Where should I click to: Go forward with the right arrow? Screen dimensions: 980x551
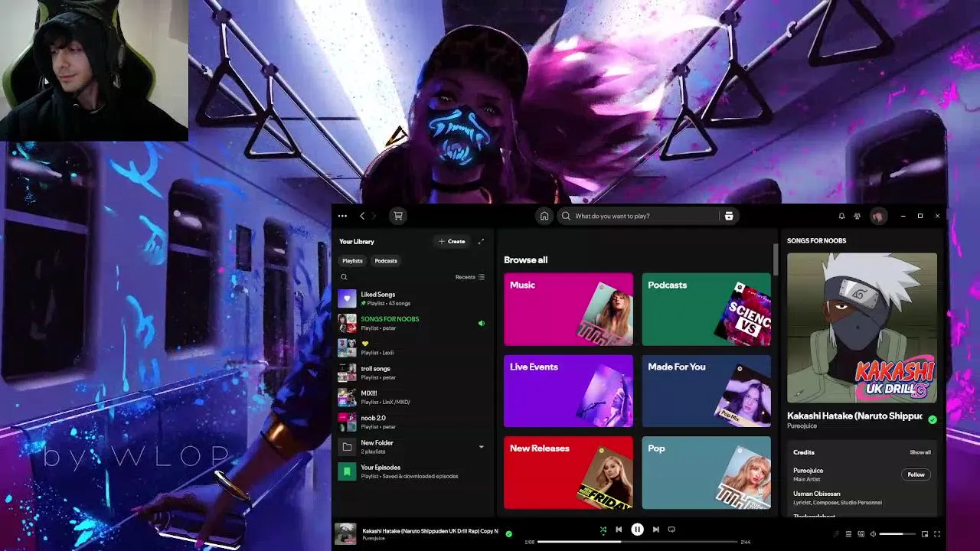tap(374, 216)
